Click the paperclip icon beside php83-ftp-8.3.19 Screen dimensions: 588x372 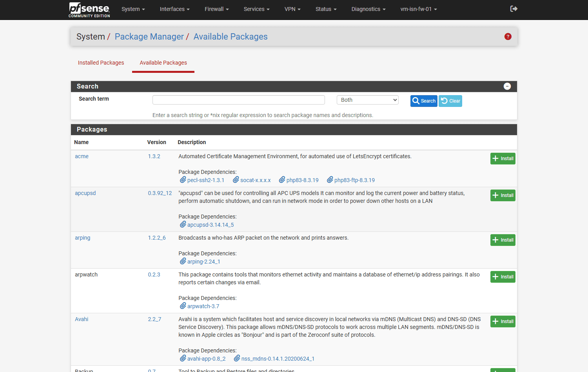tap(330, 180)
